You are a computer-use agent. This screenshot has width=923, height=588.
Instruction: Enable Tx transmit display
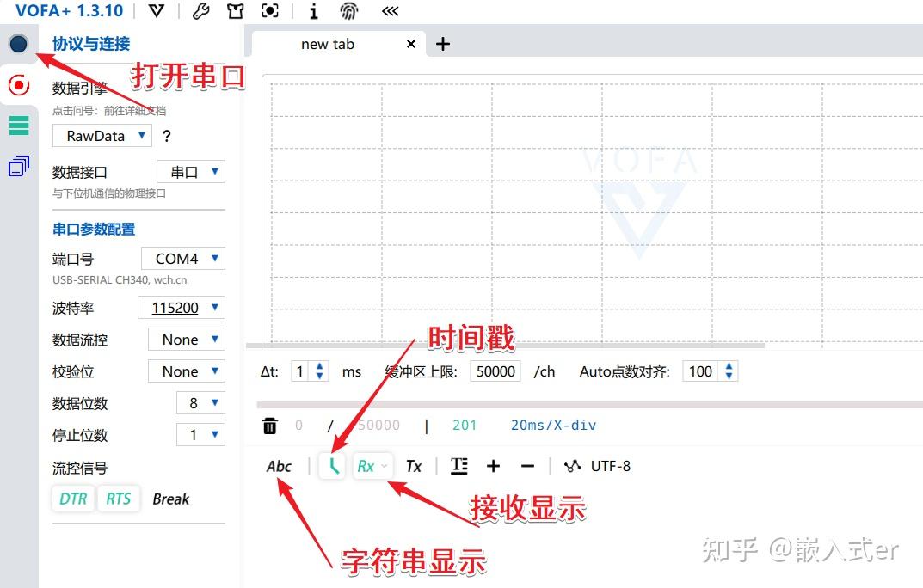pyautogui.click(x=414, y=465)
